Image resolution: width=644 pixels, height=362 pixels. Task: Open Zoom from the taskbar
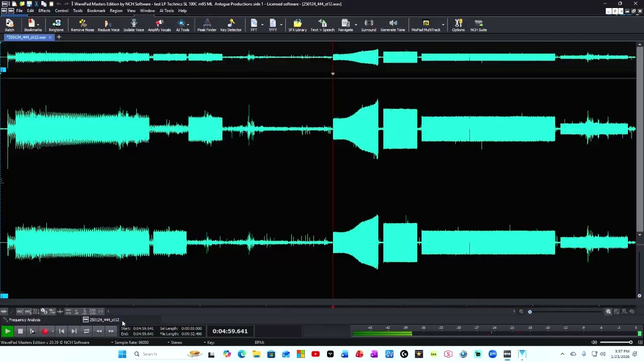[x=493, y=354]
